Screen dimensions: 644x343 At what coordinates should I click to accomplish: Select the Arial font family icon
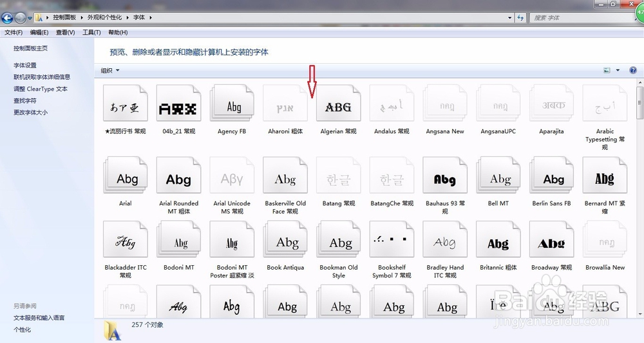pos(126,175)
